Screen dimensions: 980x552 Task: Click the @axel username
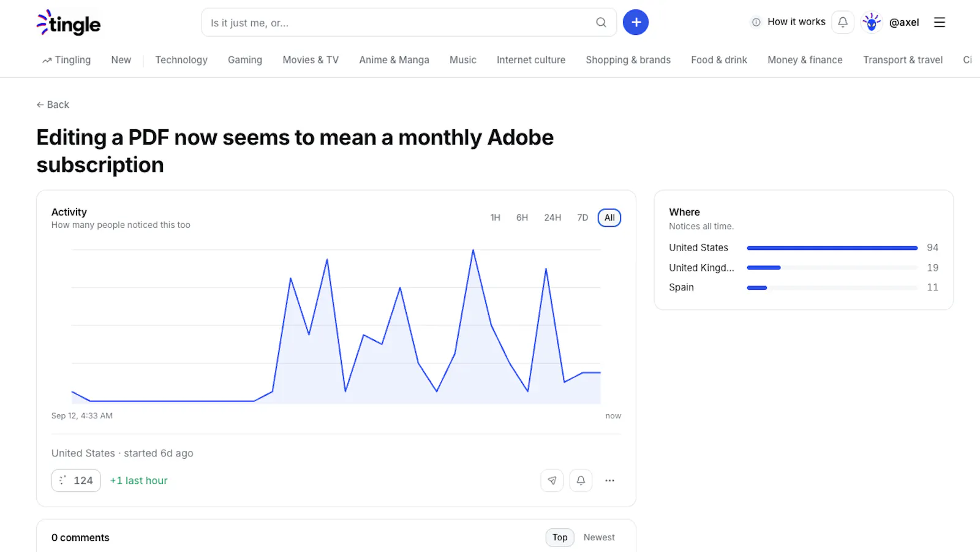click(x=904, y=23)
